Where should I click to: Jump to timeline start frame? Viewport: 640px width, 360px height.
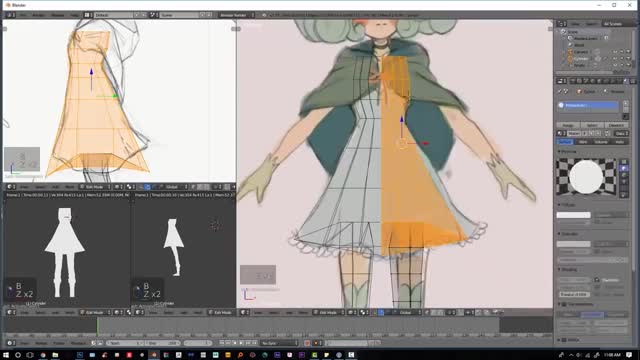point(222,343)
